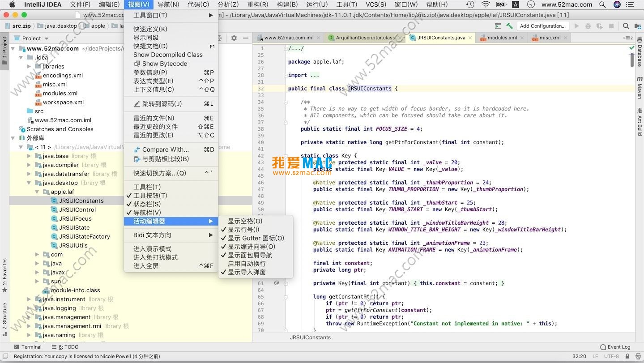Click the LF line separator widget

[595, 356]
